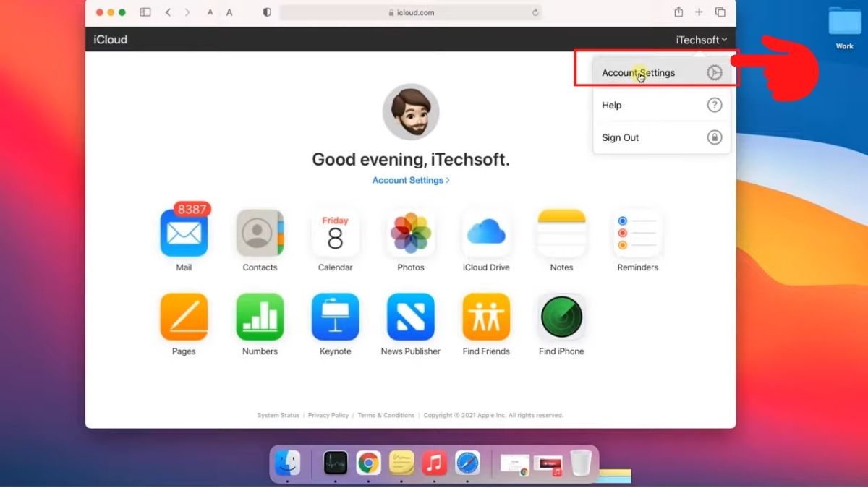Open Google Chrome from the Dock
Screen dimensions: 868x488
[368, 463]
